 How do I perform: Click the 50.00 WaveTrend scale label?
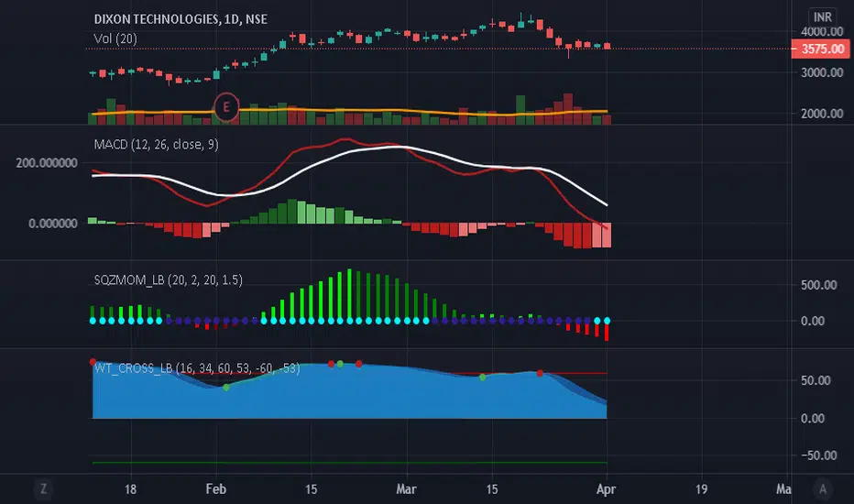(x=816, y=380)
